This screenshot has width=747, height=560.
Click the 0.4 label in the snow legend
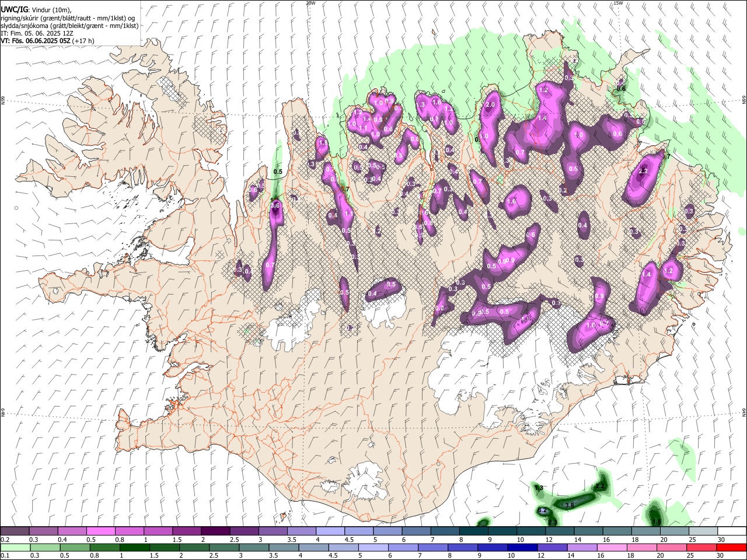point(62,540)
